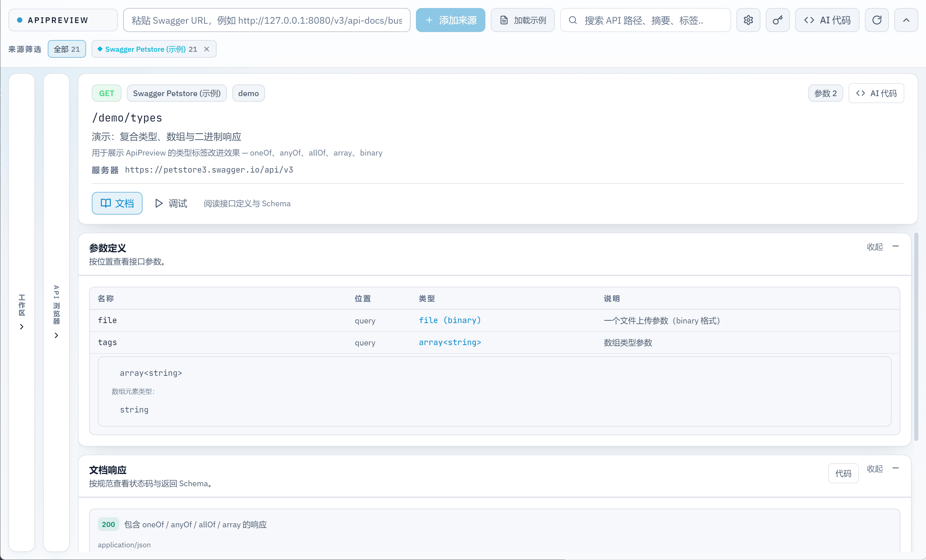
Task: Open AI 代码 in the top toolbar
Action: [x=827, y=20]
